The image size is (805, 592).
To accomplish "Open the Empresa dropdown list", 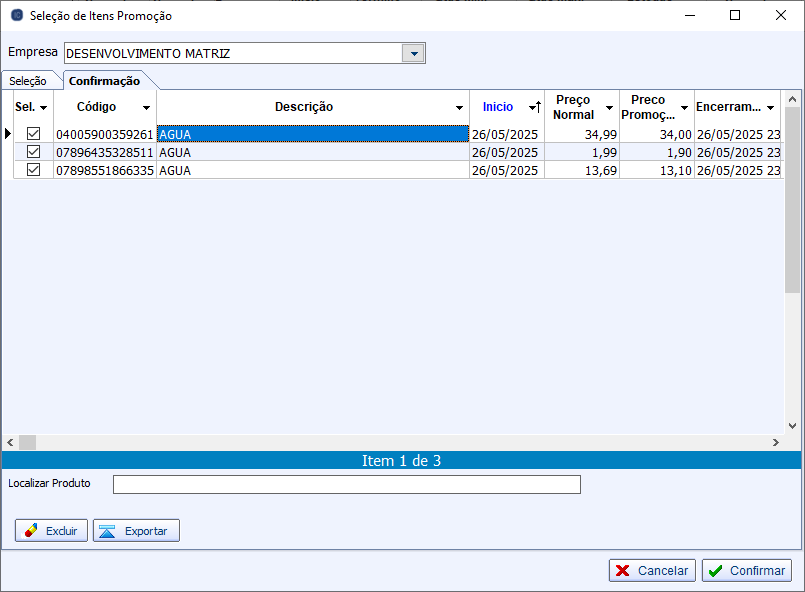I will [x=413, y=53].
